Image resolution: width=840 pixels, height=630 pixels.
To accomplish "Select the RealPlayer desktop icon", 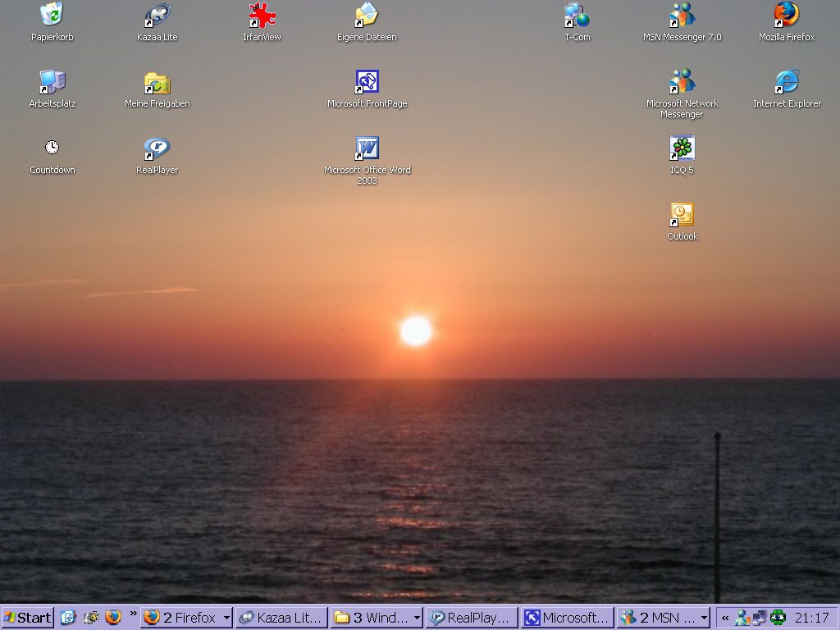I will tap(157, 148).
